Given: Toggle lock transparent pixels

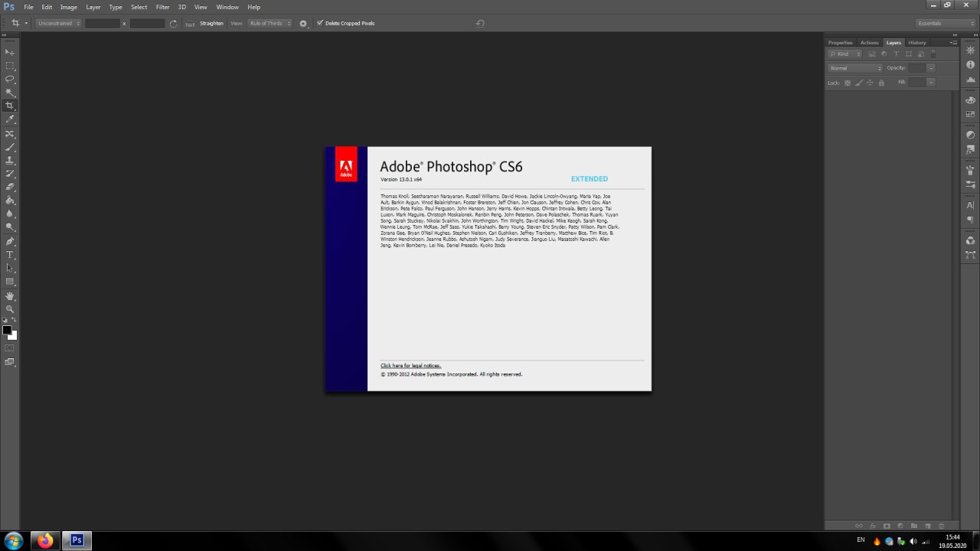Looking at the screenshot, I should click(x=848, y=83).
